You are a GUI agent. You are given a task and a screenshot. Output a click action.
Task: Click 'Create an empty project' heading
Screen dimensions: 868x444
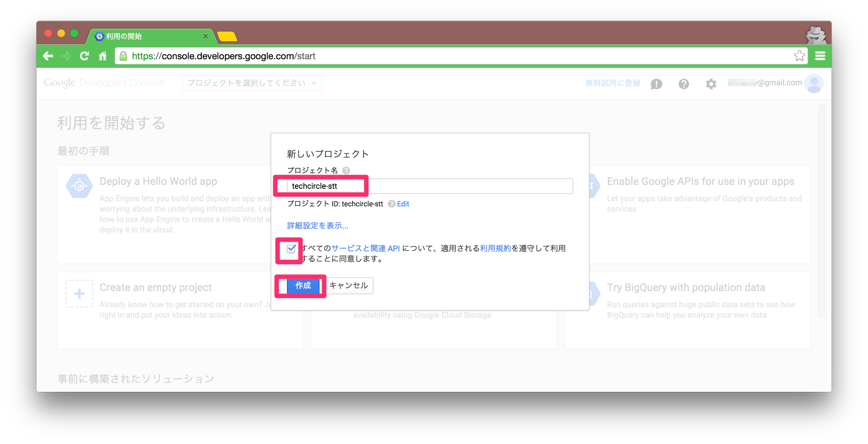pyautogui.click(x=155, y=287)
